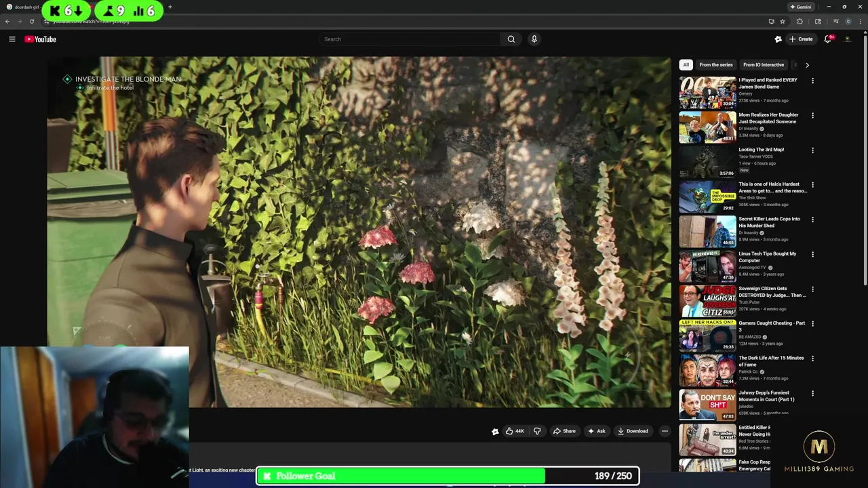Share the video

[x=564, y=431]
